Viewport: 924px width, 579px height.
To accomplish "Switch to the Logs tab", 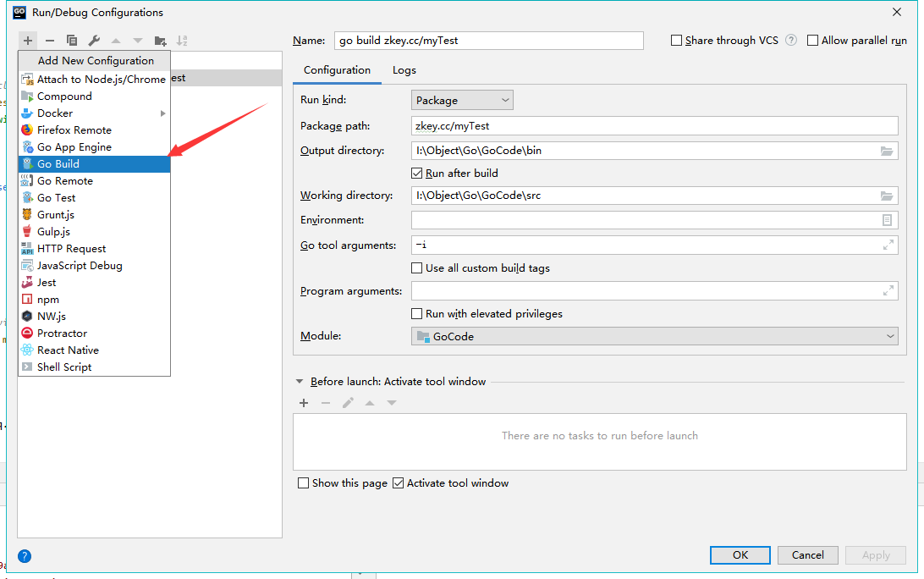I will (x=404, y=70).
